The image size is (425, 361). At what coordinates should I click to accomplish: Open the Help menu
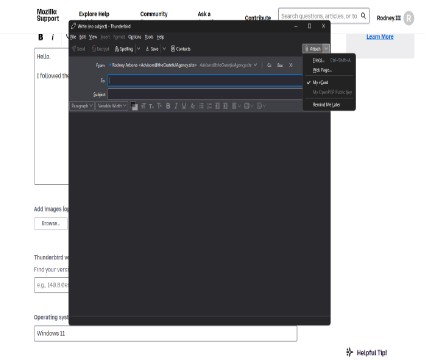160,37
